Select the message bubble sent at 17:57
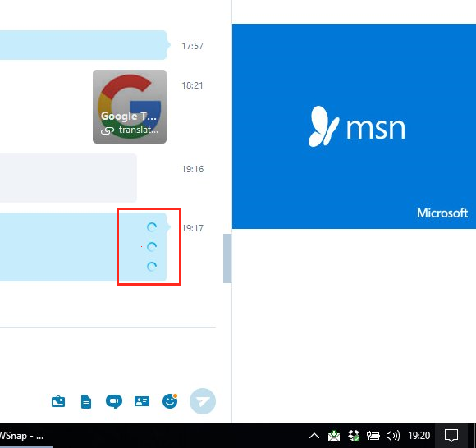 (84, 45)
